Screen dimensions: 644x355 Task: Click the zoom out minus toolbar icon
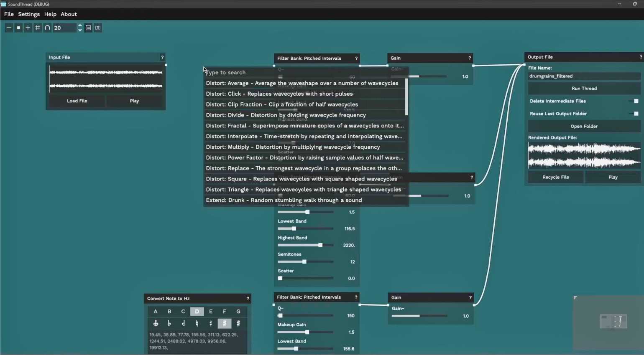click(9, 28)
